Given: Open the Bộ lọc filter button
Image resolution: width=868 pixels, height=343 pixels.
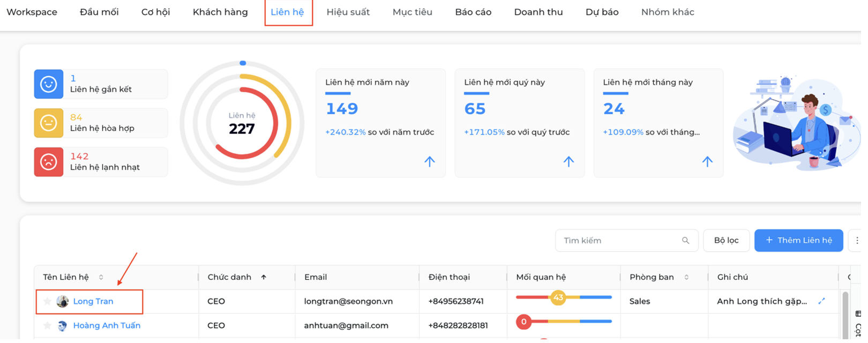Looking at the screenshot, I should pos(726,241).
